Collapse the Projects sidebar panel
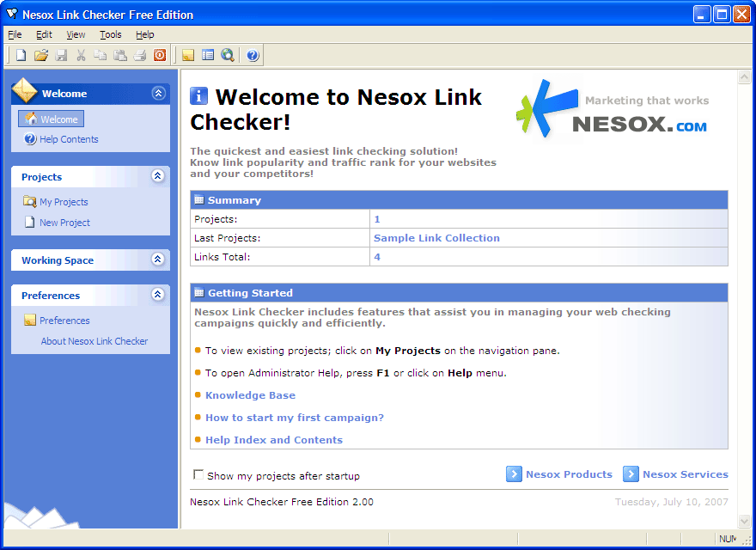Viewport: 756px width, 550px height. tap(157, 176)
